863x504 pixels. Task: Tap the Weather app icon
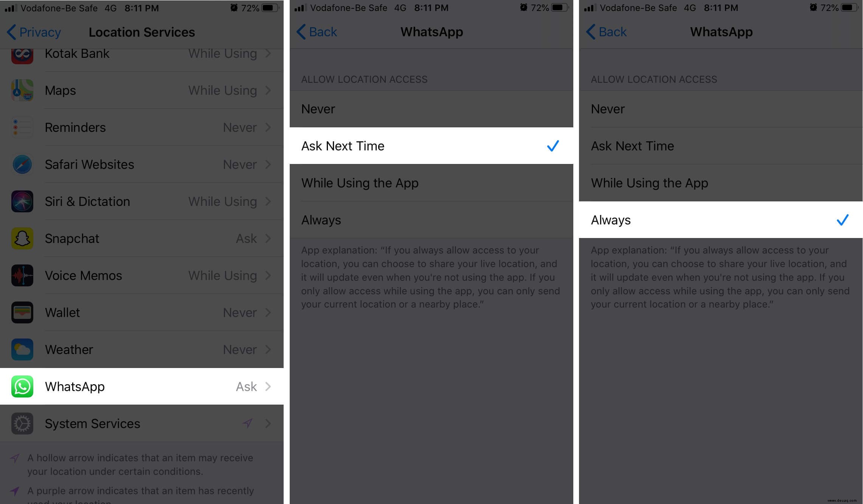coord(22,349)
